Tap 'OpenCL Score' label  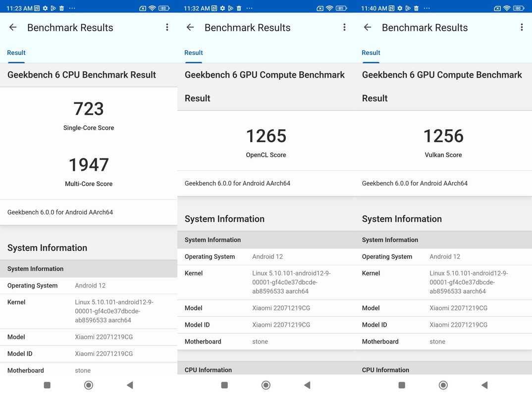(x=266, y=155)
